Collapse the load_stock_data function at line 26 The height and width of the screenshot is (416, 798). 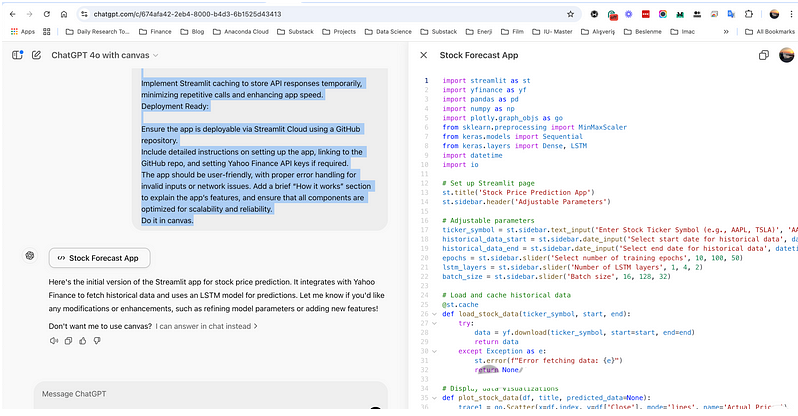tap(434, 314)
